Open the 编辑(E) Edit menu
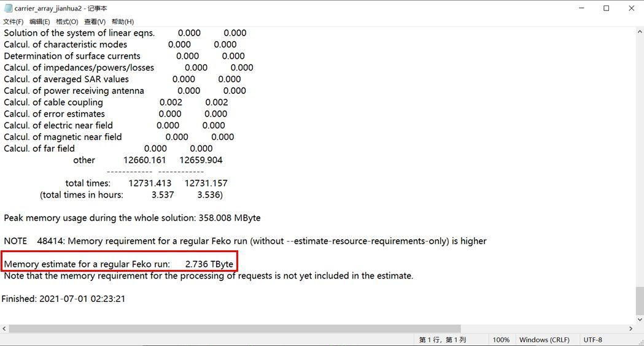This screenshot has width=644, height=346. click(39, 21)
